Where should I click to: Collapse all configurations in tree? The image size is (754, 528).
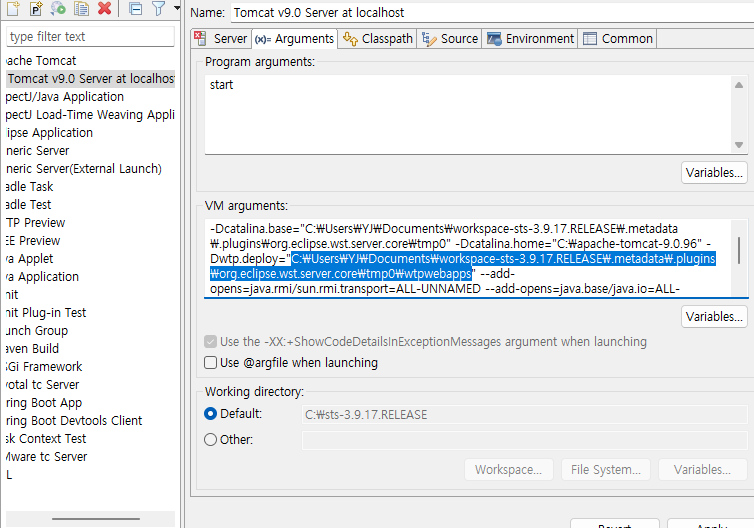coord(136,8)
